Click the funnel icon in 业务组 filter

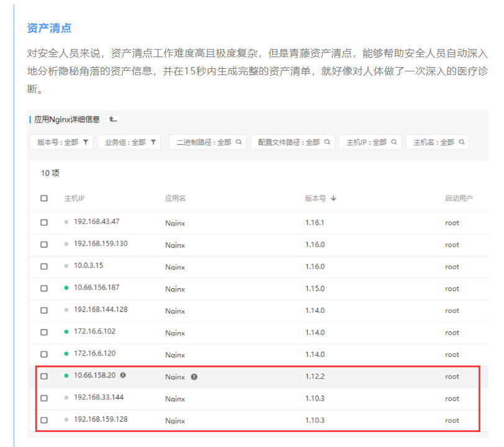click(x=153, y=142)
